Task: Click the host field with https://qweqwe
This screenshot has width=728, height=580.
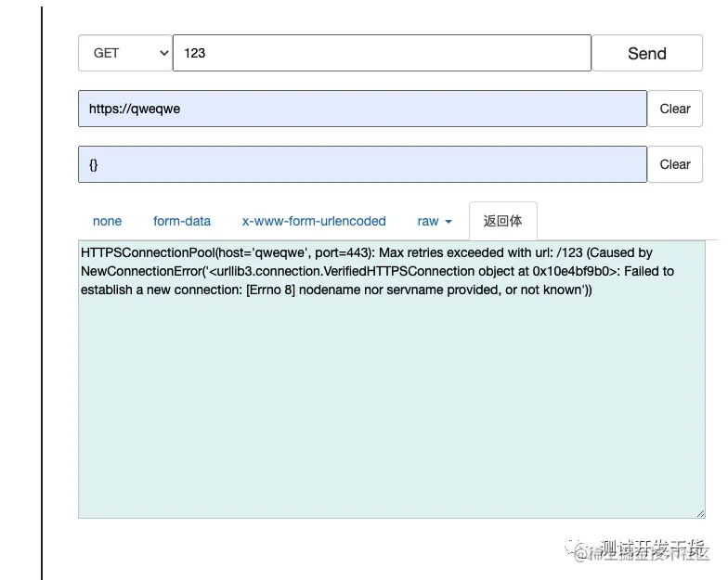Action: [362, 109]
